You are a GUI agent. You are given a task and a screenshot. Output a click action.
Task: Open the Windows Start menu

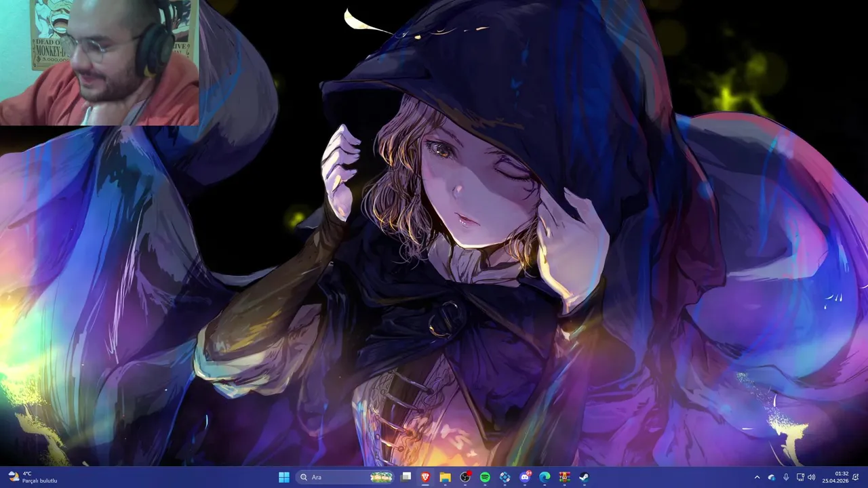[x=284, y=477]
